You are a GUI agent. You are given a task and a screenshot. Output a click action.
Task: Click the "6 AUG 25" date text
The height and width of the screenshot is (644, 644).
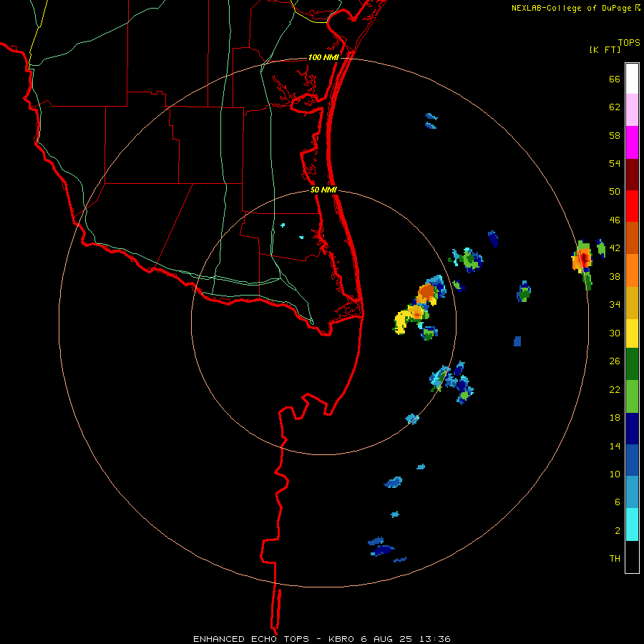coord(386,639)
